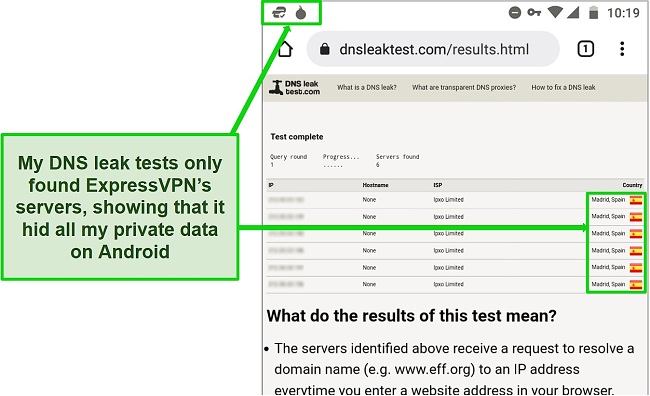The image size is (650, 396).
Task: Tap the VPN key status icon
Action: pos(534,12)
